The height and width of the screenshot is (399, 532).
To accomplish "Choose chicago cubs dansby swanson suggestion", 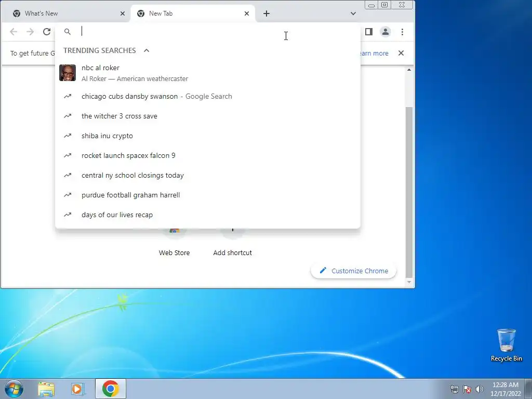I will pos(208,96).
